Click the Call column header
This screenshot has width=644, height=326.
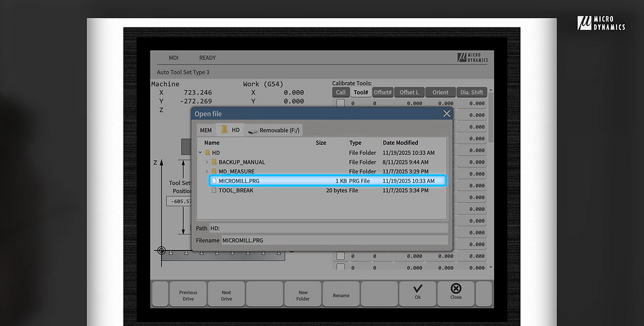click(x=341, y=93)
